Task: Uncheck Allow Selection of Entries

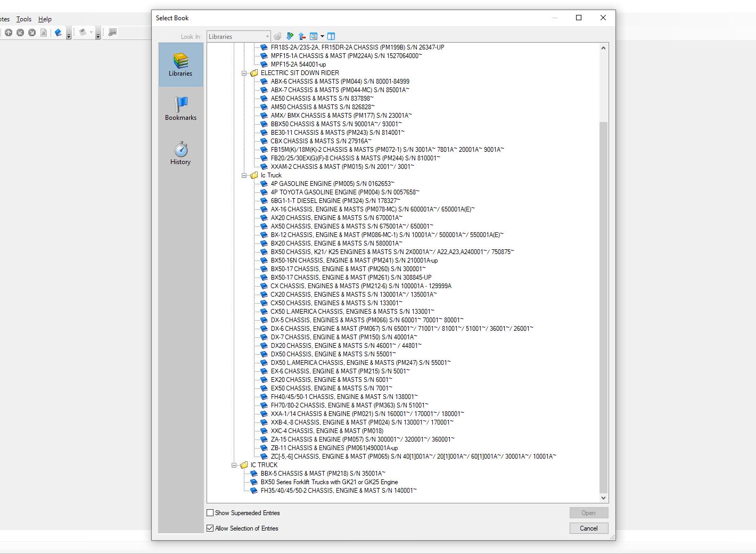Action: click(210, 528)
